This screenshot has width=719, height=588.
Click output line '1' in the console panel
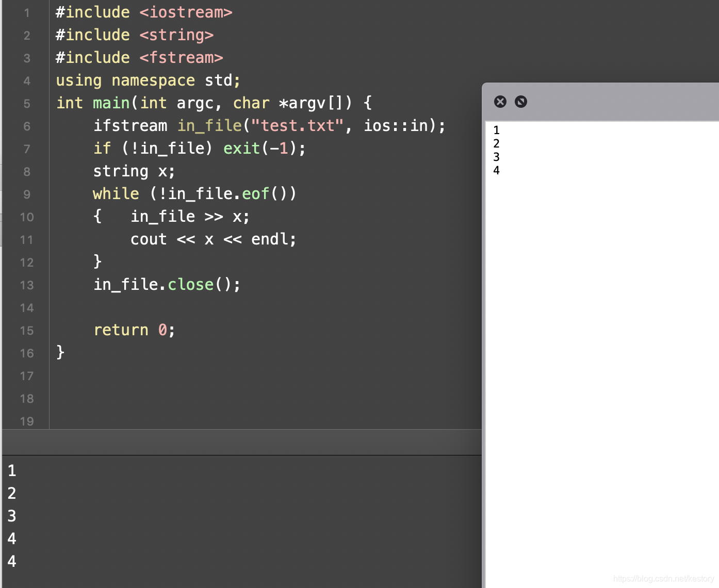[12, 470]
